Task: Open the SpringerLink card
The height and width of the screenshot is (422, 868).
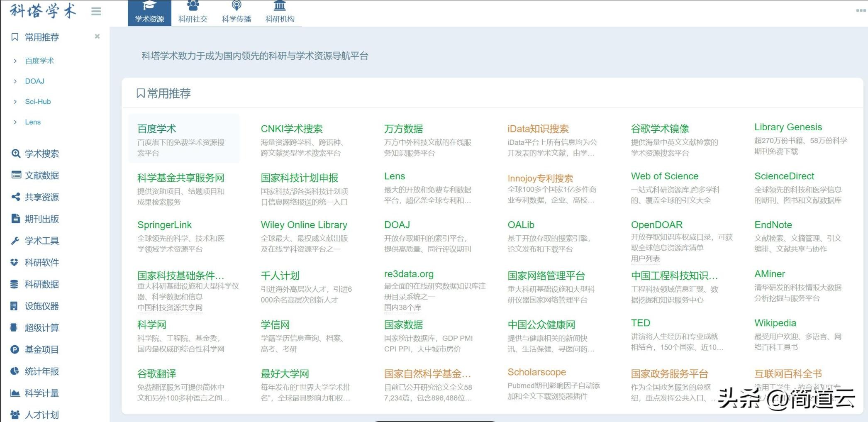Action: 184,237
